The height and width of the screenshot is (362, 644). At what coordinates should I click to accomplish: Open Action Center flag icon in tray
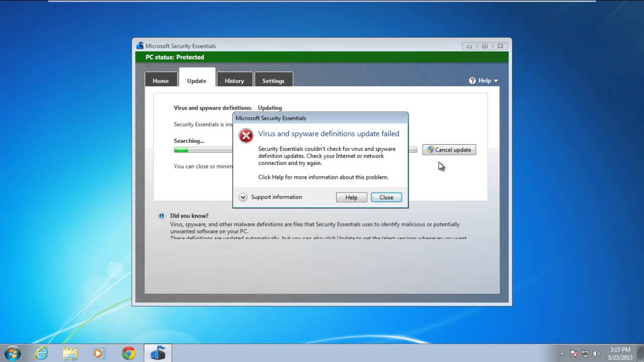click(574, 353)
